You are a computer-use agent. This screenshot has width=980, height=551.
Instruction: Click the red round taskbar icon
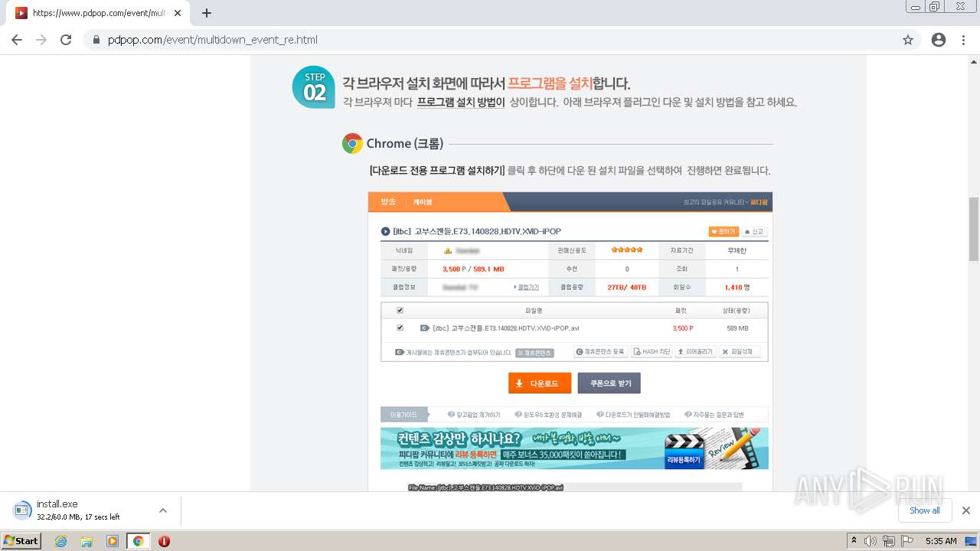[164, 541]
